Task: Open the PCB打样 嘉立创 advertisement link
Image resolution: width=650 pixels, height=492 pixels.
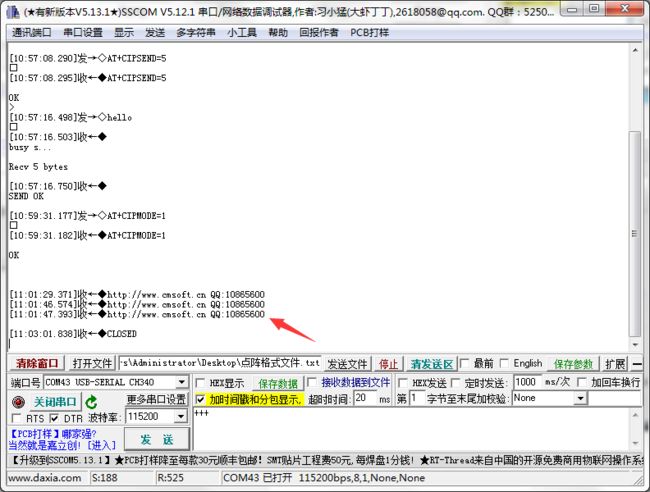Action: coord(62,439)
